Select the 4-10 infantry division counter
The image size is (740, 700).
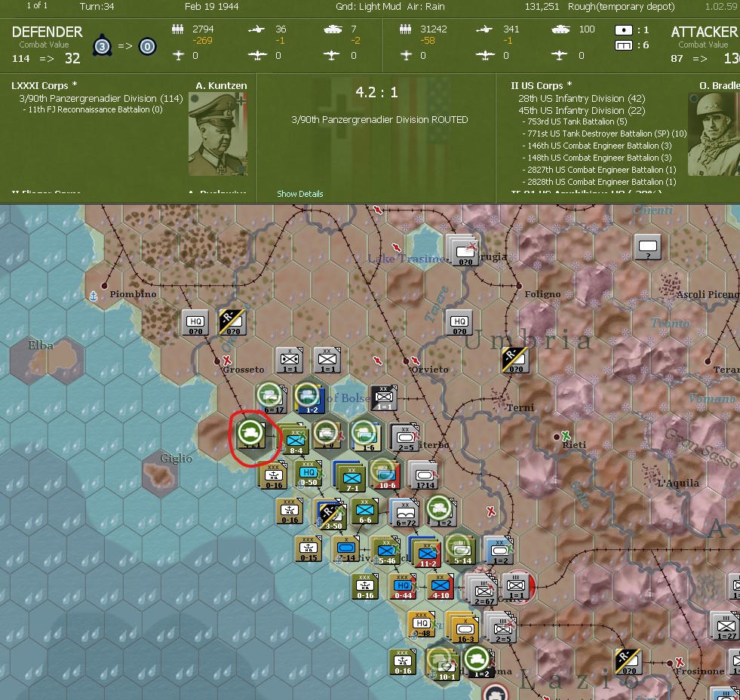click(441, 587)
